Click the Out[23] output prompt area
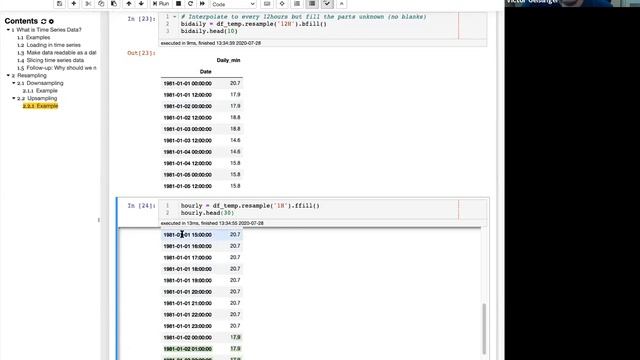The image size is (640, 360). click(x=141, y=53)
